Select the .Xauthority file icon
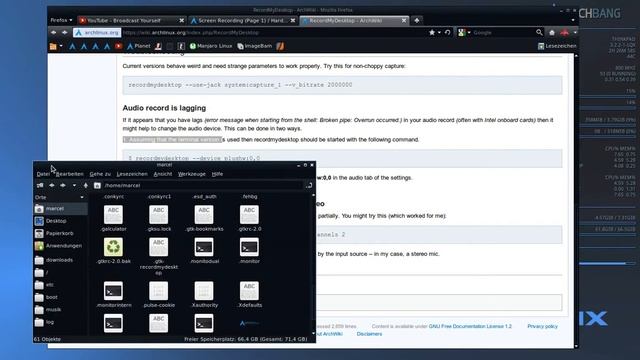 click(204, 291)
